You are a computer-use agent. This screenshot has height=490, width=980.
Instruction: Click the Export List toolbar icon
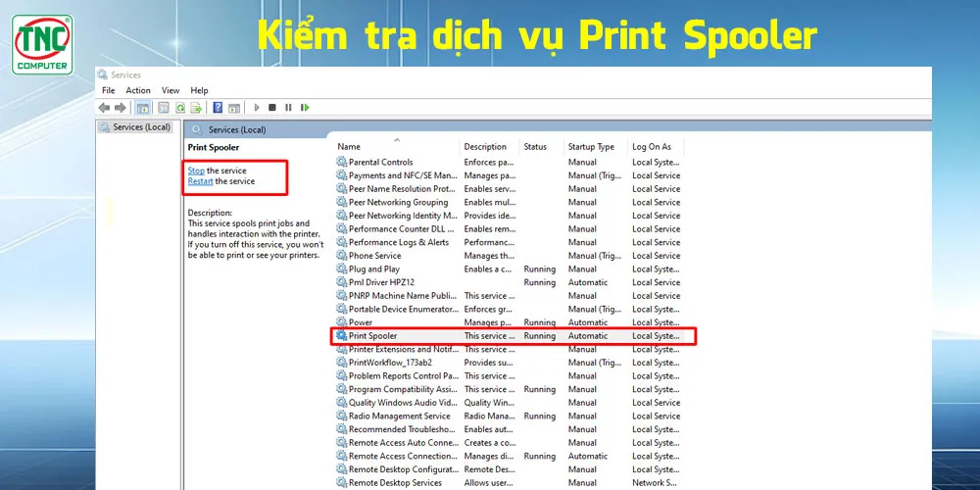pyautogui.click(x=196, y=108)
